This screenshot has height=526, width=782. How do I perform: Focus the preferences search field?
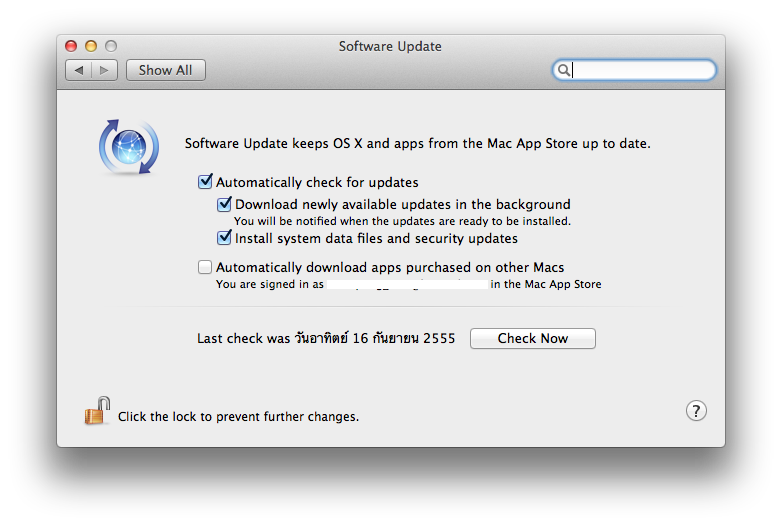click(x=642, y=70)
